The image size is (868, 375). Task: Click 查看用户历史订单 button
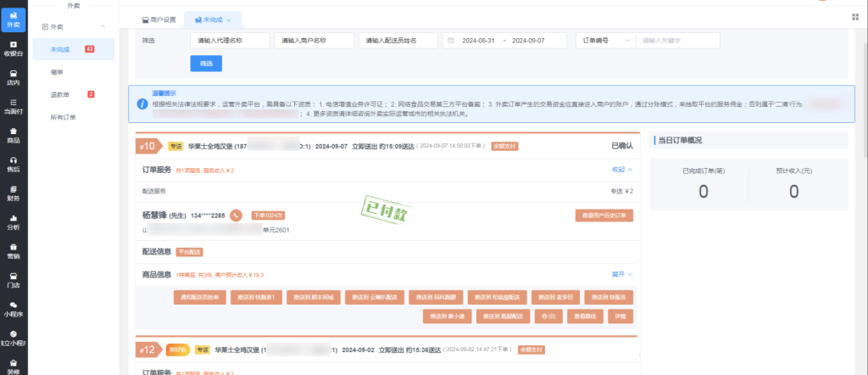[603, 215]
